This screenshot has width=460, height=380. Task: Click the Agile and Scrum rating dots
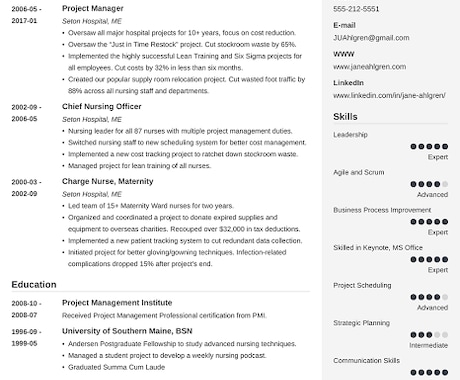point(429,184)
